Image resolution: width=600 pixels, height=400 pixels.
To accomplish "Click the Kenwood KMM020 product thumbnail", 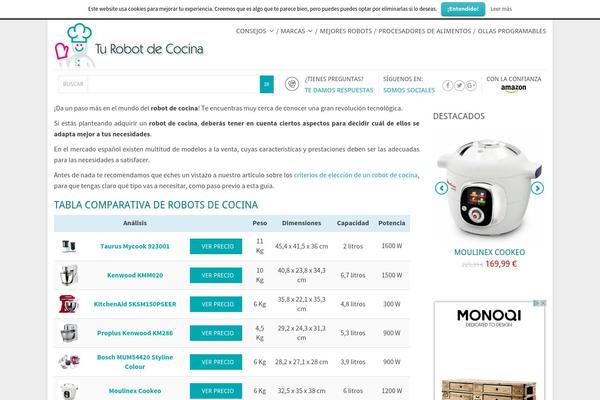I will pos(69,275).
